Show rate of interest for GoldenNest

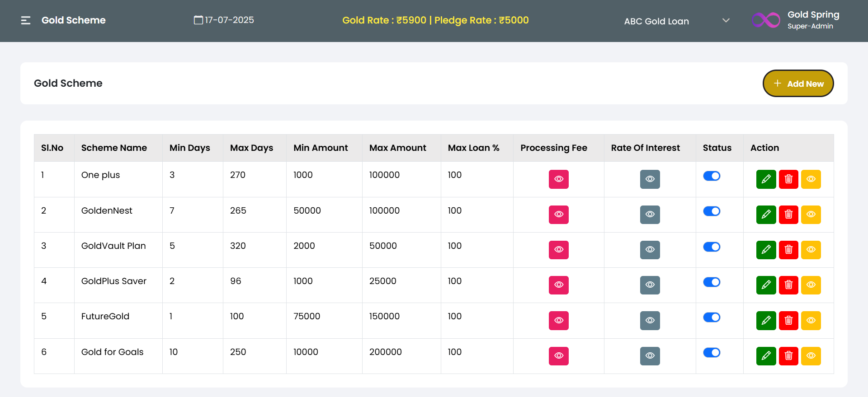[x=650, y=215]
